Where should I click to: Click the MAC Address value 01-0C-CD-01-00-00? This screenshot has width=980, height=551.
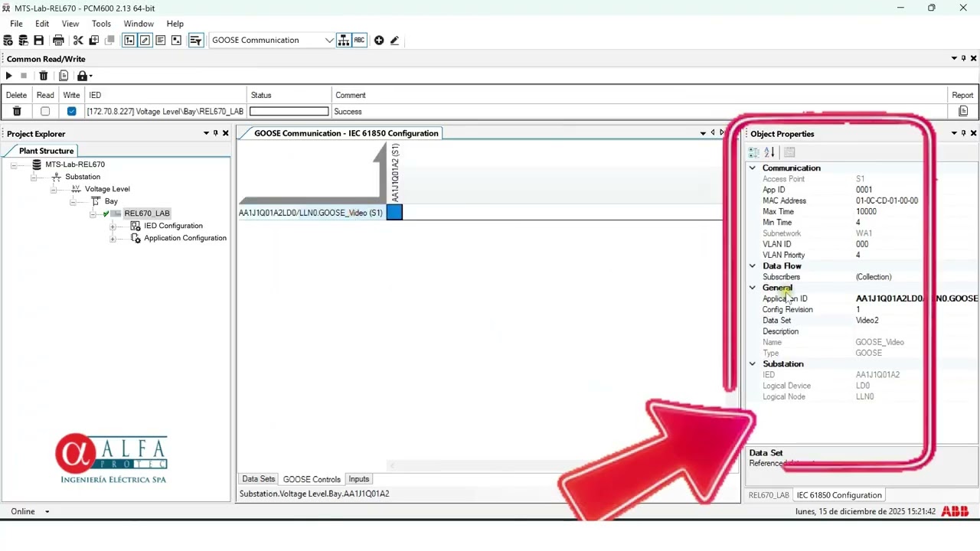coord(887,201)
